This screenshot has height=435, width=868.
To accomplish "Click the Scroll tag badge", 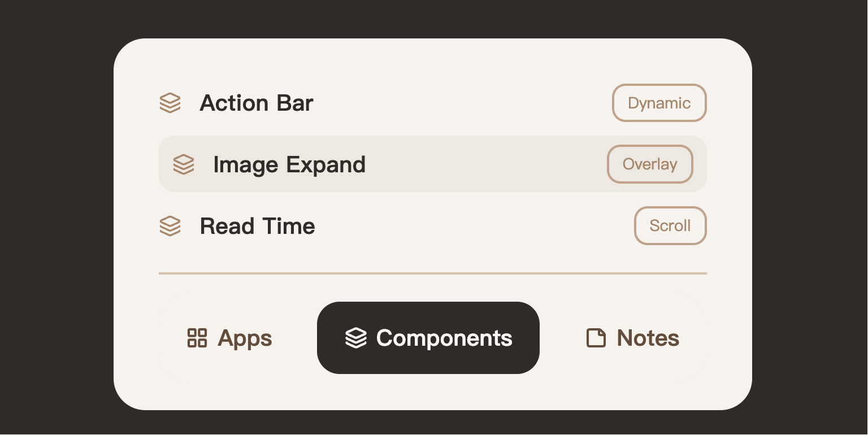I will click(x=670, y=226).
